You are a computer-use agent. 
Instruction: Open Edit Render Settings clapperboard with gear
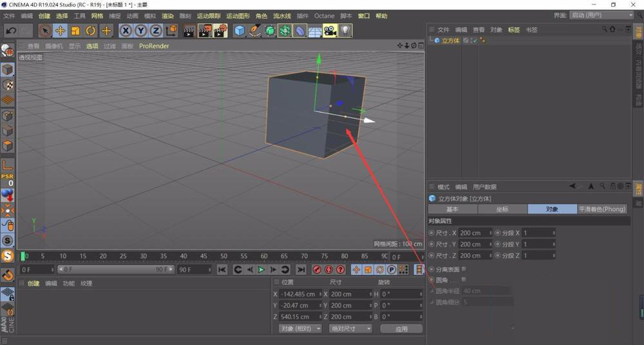click(x=220, y=31)
